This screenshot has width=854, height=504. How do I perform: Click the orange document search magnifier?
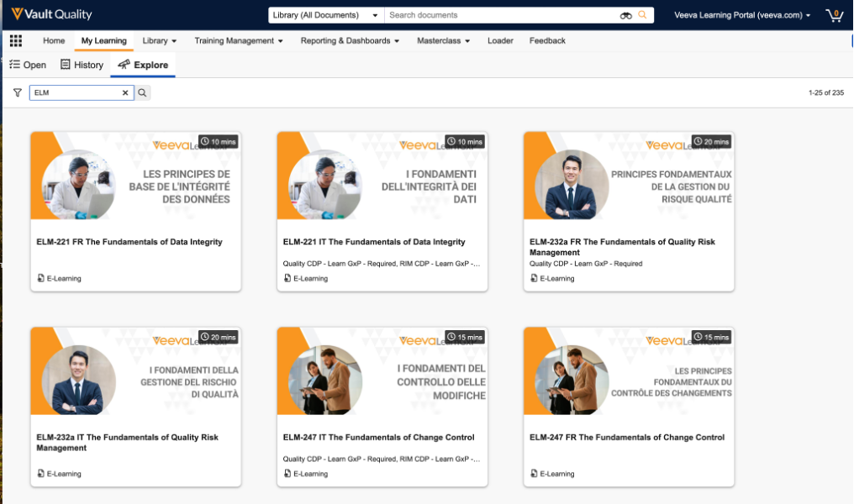tap(643, 14)
